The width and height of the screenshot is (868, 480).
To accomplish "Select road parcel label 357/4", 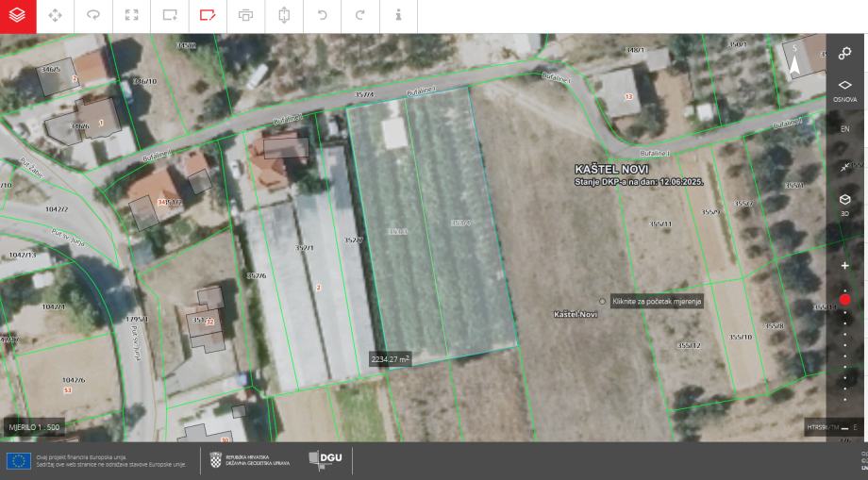I will [363, 94].
